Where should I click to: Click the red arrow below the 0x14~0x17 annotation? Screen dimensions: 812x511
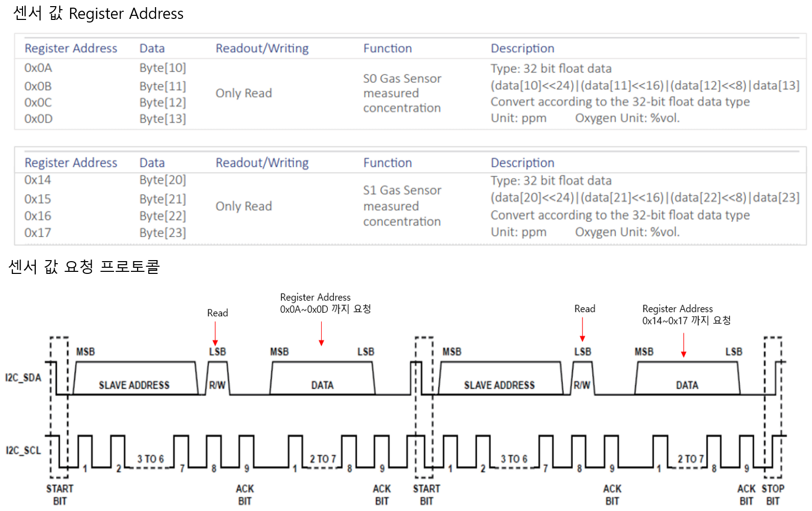click(684, 345)
